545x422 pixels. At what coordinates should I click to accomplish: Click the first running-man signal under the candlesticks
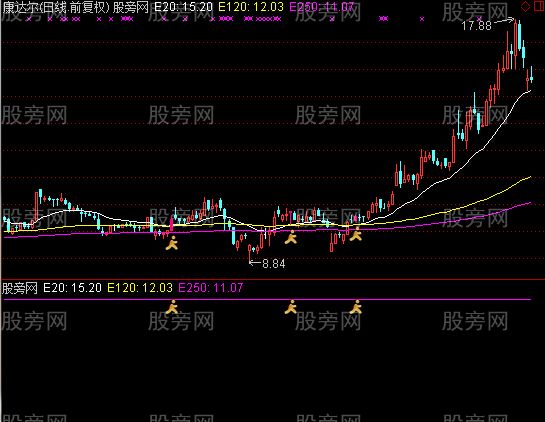click(x=172, y=243)
